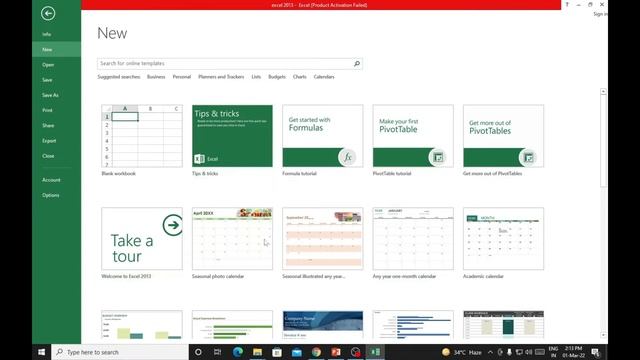The image size is (640, 360).
Task: Open the weather 34°C Haze widget
Action: (x=462, y=352)
